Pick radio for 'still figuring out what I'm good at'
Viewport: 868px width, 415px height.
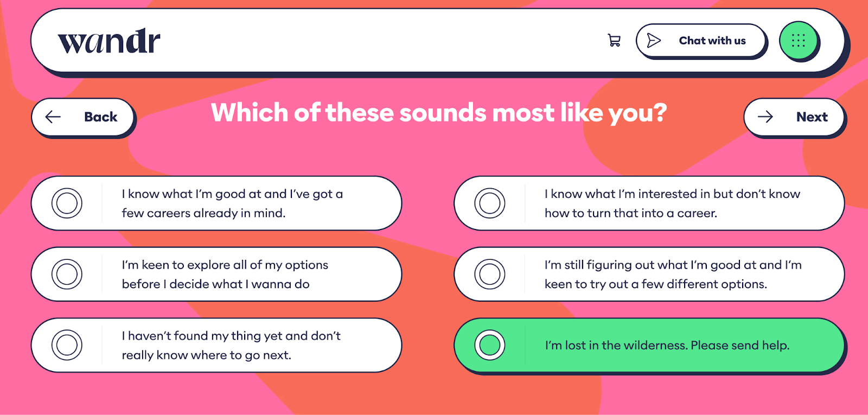(x=490, y=274)
